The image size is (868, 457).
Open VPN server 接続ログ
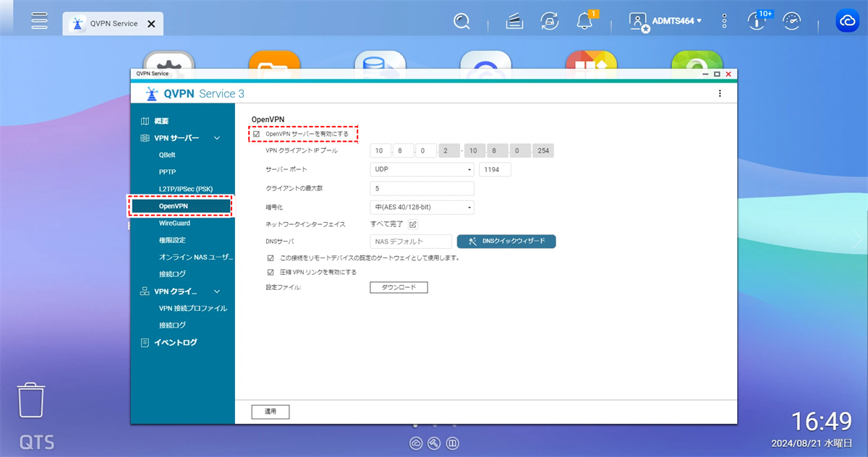coord(172,274)
